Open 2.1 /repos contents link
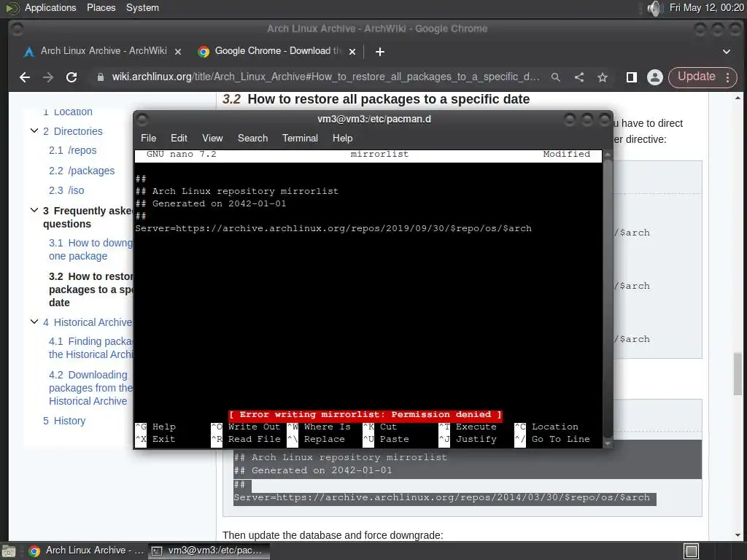This screenshot has width=747, height=560. (x=72, y=150)
